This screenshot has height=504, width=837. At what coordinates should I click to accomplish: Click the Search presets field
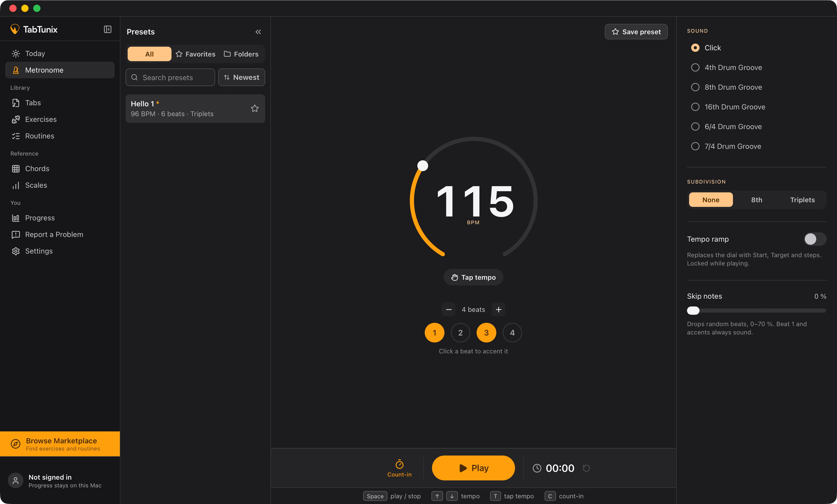[170, 77]
